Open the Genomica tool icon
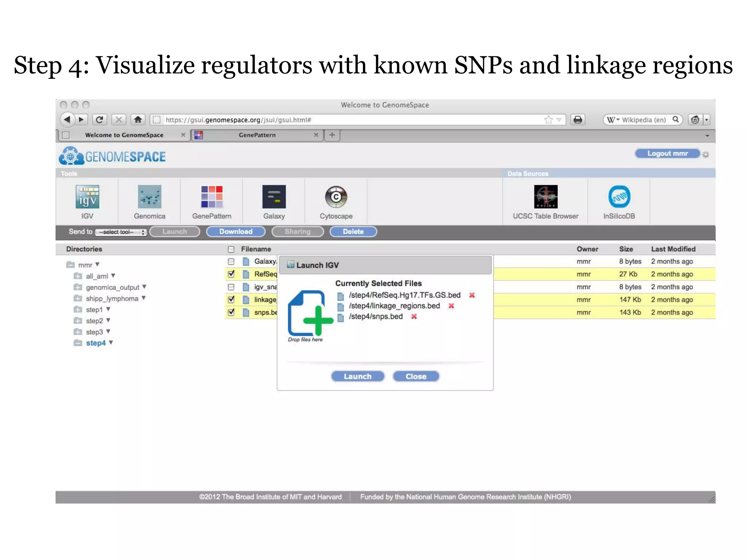The height and width of the screenshot is (560, 747). [150, 197]
